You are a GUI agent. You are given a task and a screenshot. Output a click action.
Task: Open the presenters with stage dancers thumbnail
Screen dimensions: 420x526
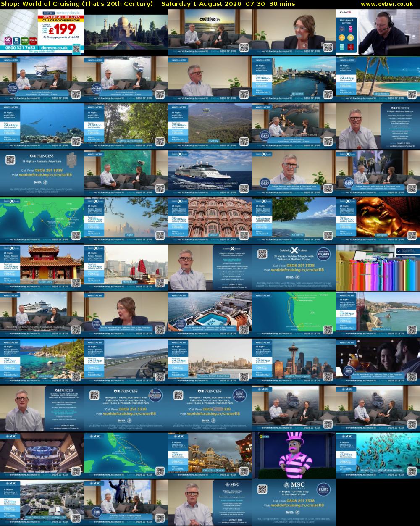click(x=378, y=173)
